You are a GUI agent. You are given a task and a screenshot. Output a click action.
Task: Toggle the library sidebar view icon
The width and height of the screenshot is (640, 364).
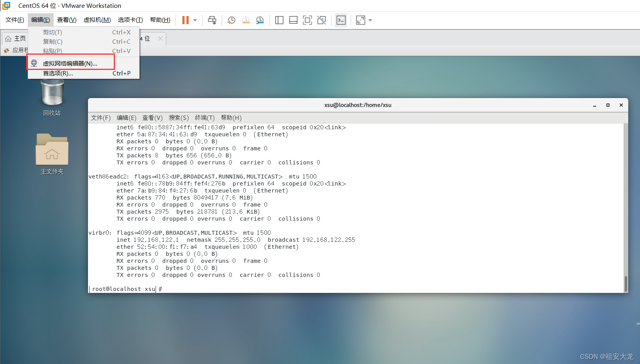(279, 20)
